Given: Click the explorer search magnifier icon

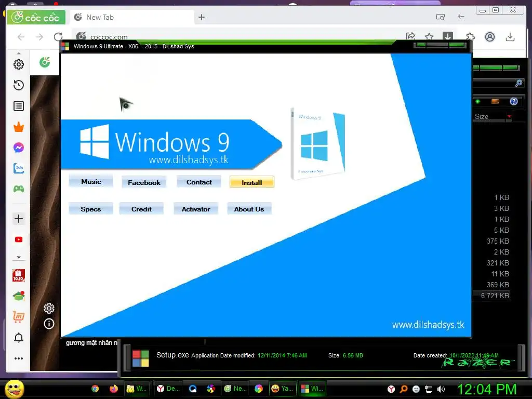Looking at the screenshot, I should click(518, 83).
